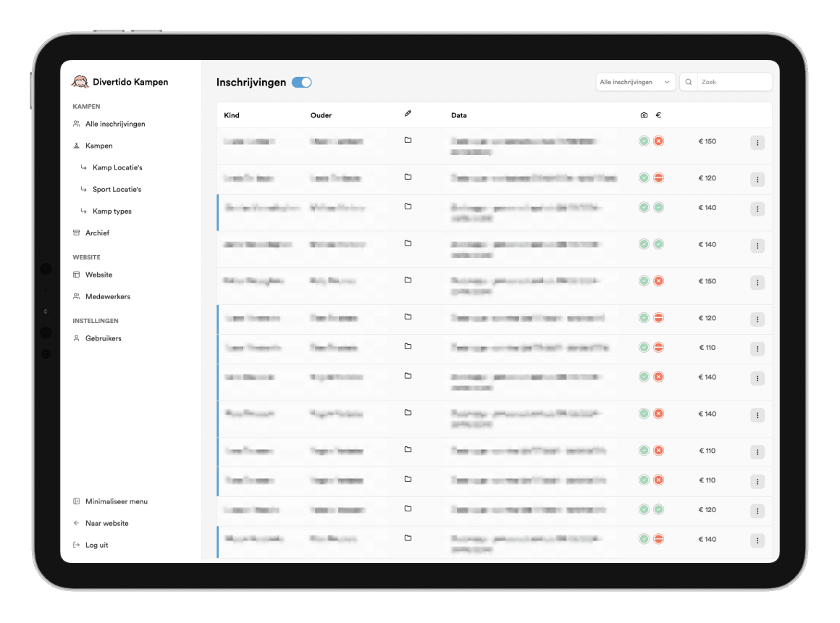
Task: Click Log uit to sign out
Action: [x=96, y=545]
